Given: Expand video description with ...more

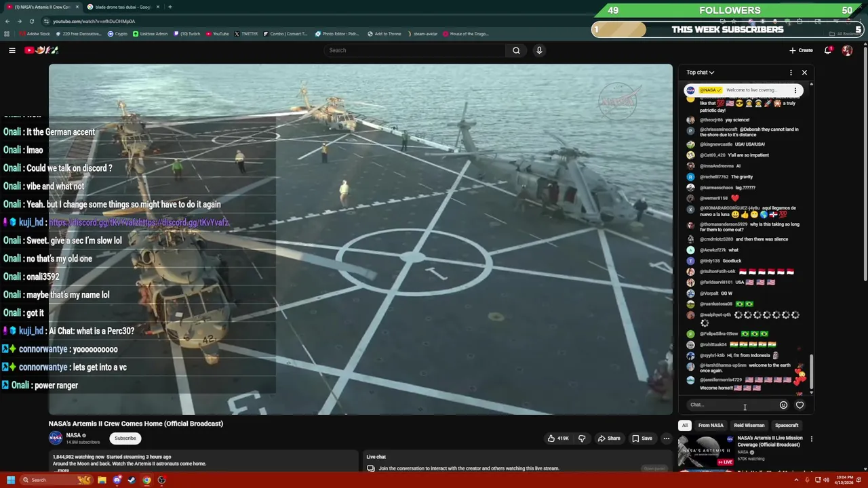Looking at the screenshot, I should pyautogui.click(x=62, y=470).
